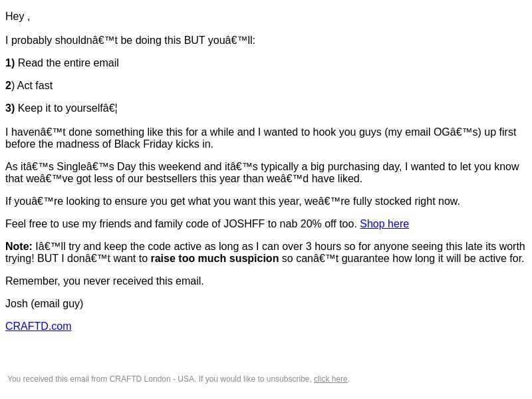Click 'Remember, you never received this email.'
Image resolution: width=532 pixels, height=399 pixels.
coord(104,281)
